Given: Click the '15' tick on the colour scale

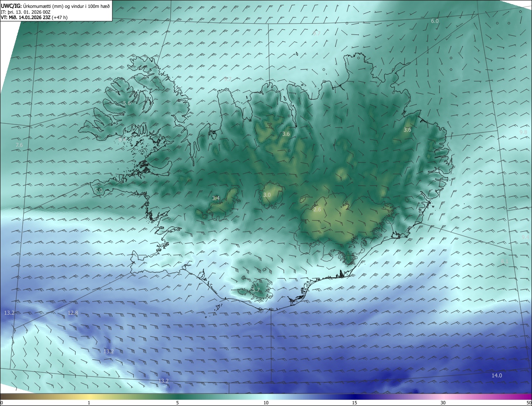Looking at the screenshot, I should pos(355,403).
